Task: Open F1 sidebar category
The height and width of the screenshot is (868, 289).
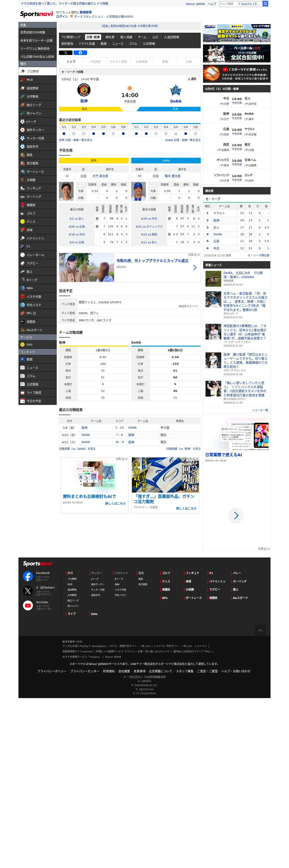Action: [x=37, y=247]
